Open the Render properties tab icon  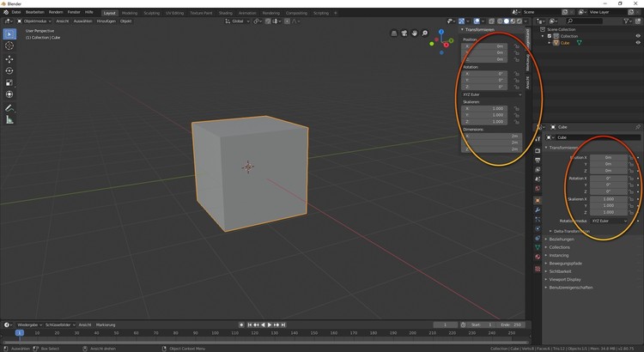(x=538, y=151)
